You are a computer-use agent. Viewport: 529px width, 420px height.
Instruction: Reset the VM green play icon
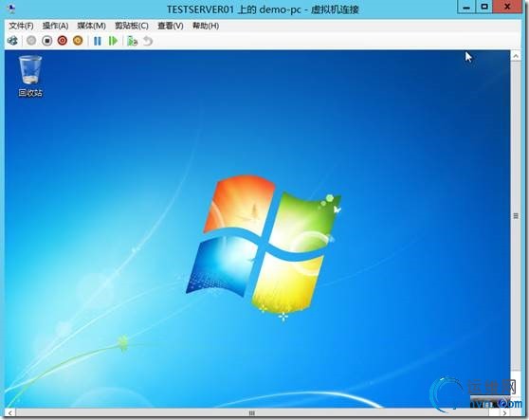point(113,41)
